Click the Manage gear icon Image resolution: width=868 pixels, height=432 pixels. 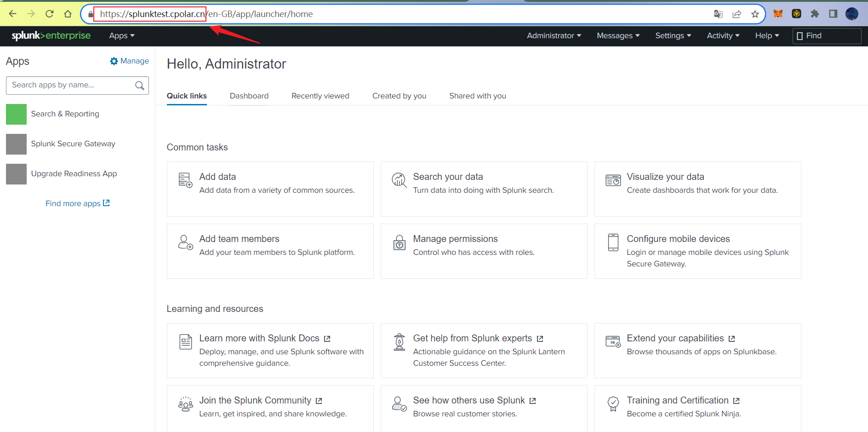(x=114, y=61)
